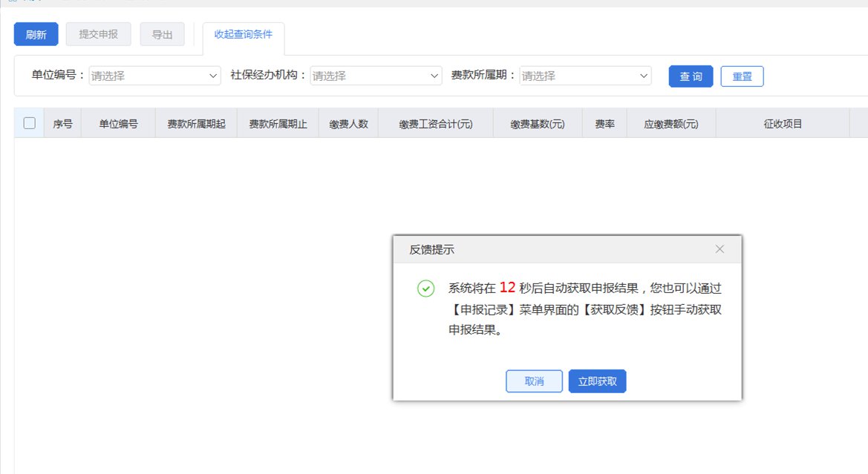Click the 查询 search button
The image size is (868, 474).
click(x=691, y=76)
